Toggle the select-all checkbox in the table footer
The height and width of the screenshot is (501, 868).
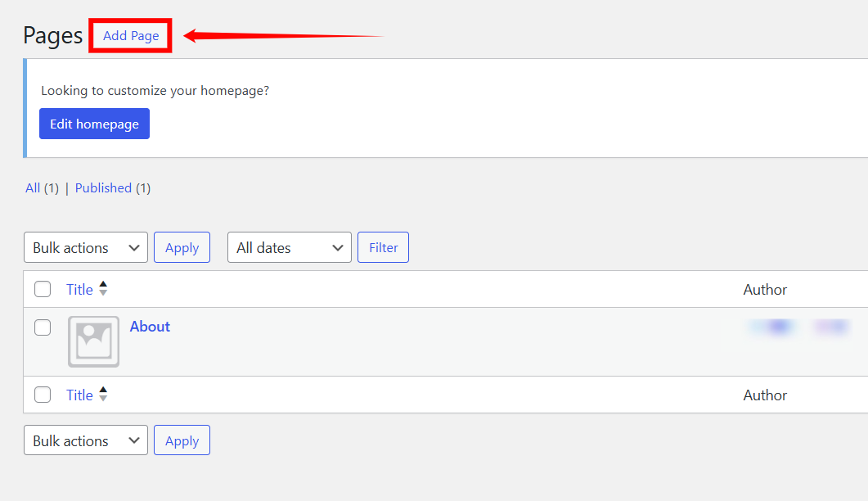pos(43,395)
